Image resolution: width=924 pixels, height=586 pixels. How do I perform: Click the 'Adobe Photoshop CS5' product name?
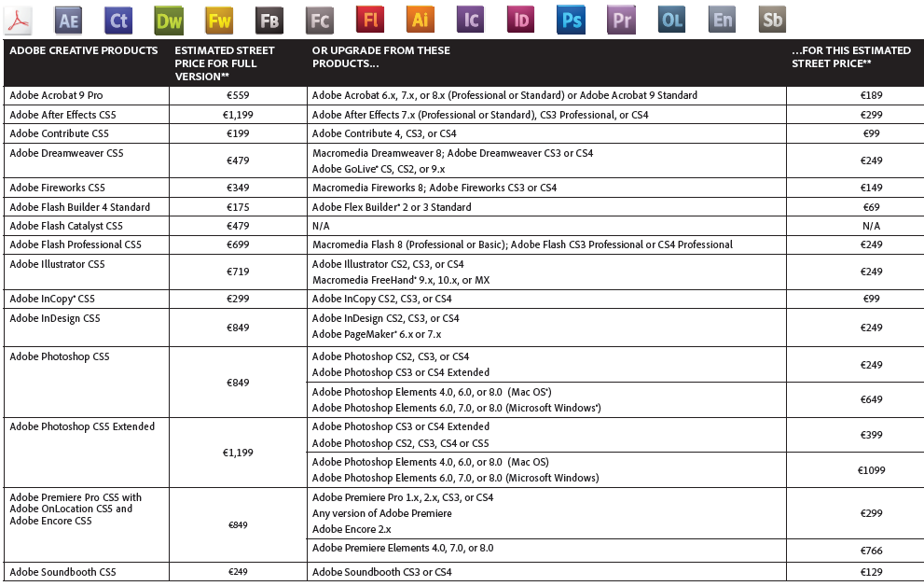pos(60,356)
